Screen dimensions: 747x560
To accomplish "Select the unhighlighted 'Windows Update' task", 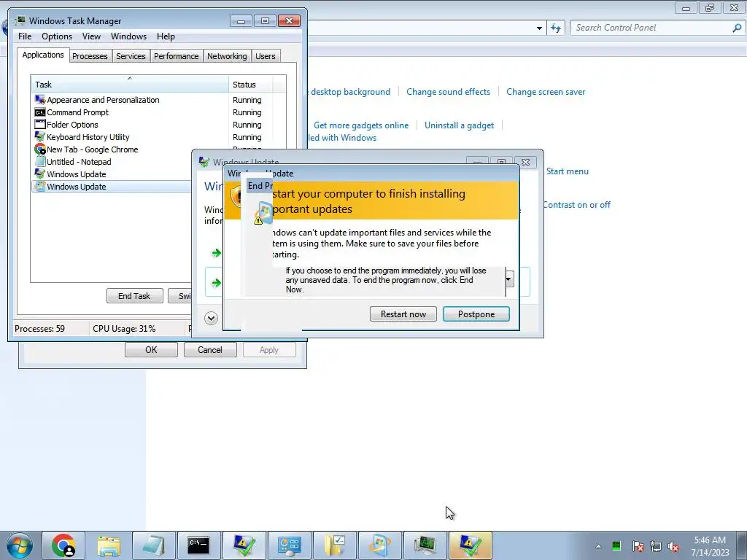I will tap(112, 174).
